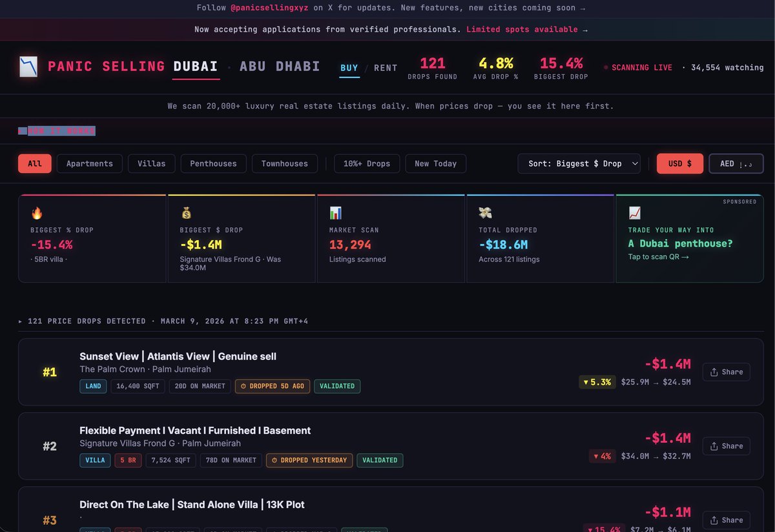Select the BUY mode tab
The height and width of the screenshot is (532, 775).
[x=349, y=68]
